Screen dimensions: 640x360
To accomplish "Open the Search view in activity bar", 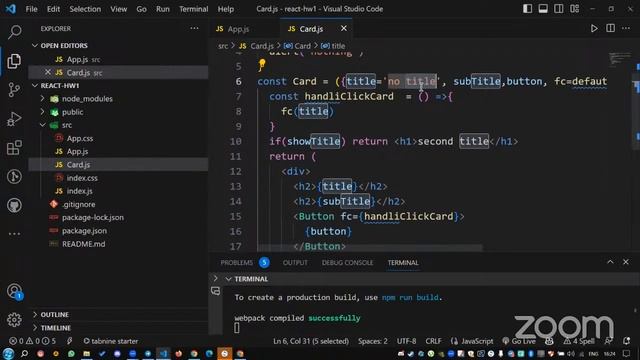I will 14,32.
